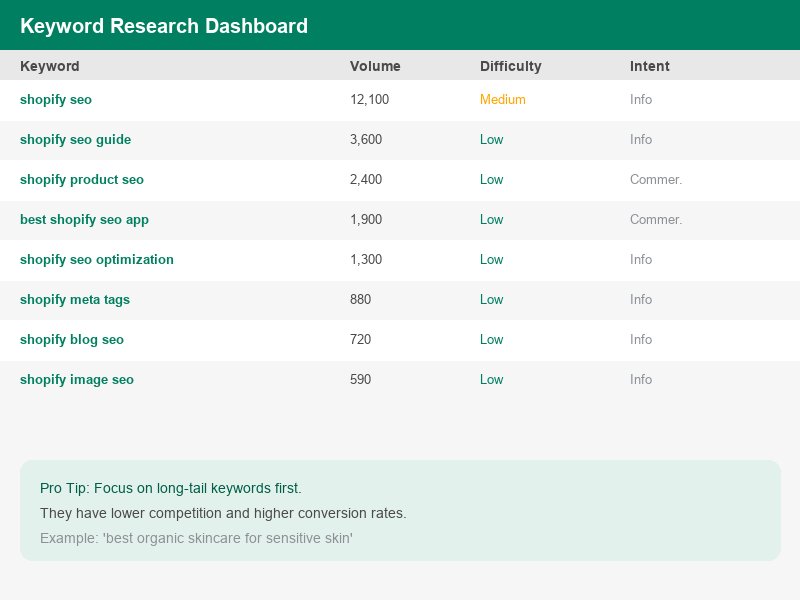Click Info intent for shopify meta tags
The width and height of the screenshot is (800, 600).
[x=641, y=299]
